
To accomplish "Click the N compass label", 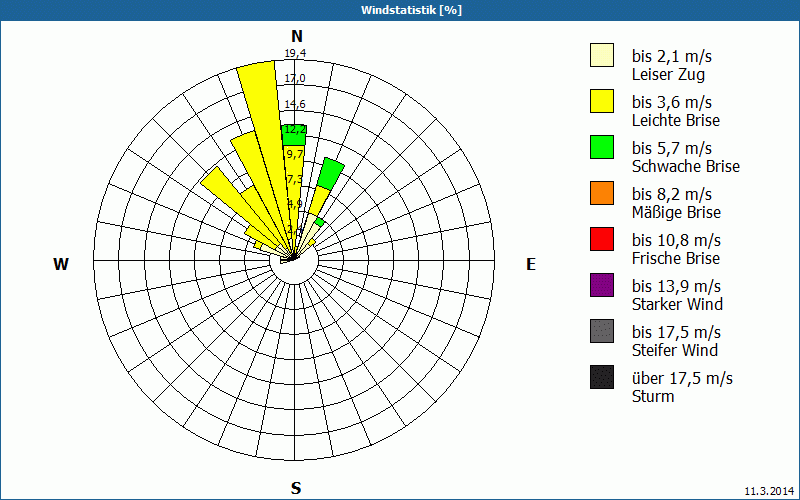I will 297,36.
